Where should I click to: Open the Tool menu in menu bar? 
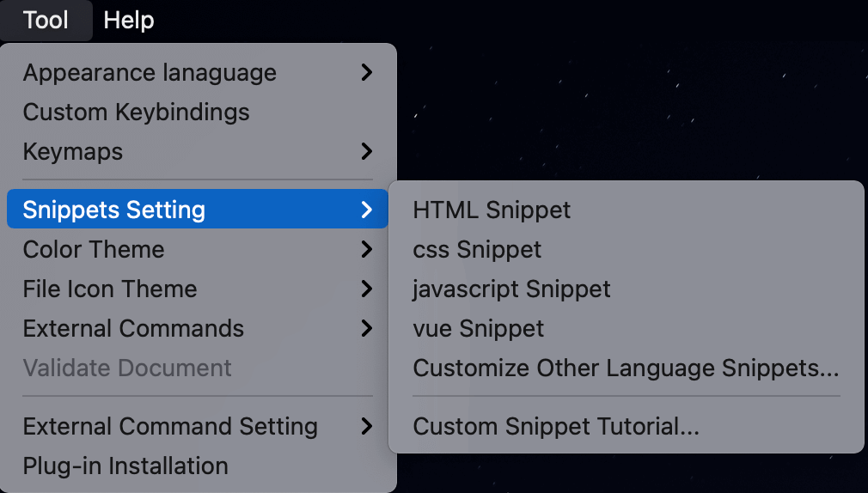(46, 21)
